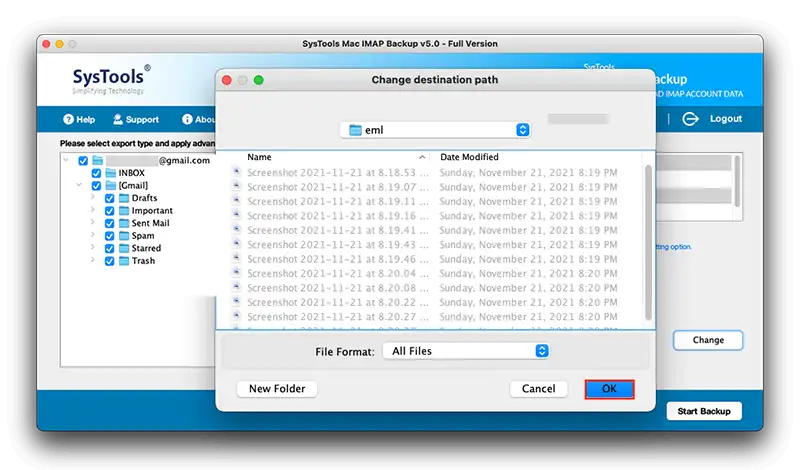Click file icon of Screenshot 8.19.07
The height and width of the screenshot is (470, 800).
236,186
